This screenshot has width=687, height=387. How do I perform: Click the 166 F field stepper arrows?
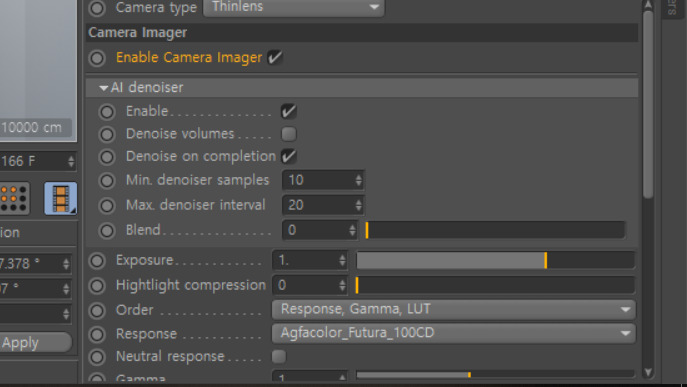[71, 161]
